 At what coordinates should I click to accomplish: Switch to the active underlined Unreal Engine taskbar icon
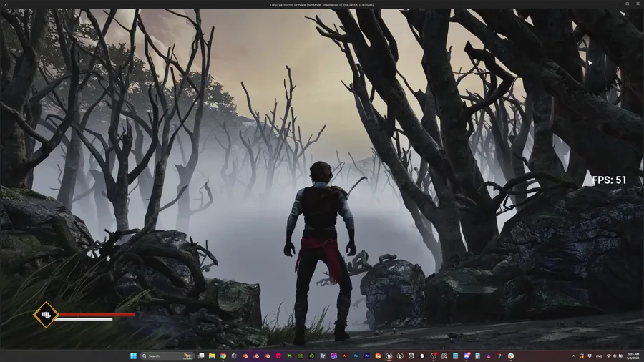click(x=389, y=356)
